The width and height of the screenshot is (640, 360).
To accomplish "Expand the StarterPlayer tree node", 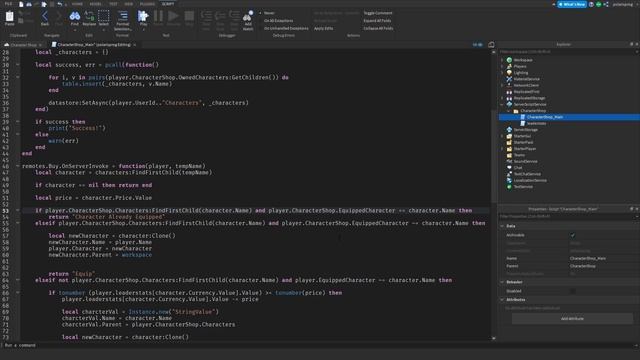I will click(x=502, y=149).
